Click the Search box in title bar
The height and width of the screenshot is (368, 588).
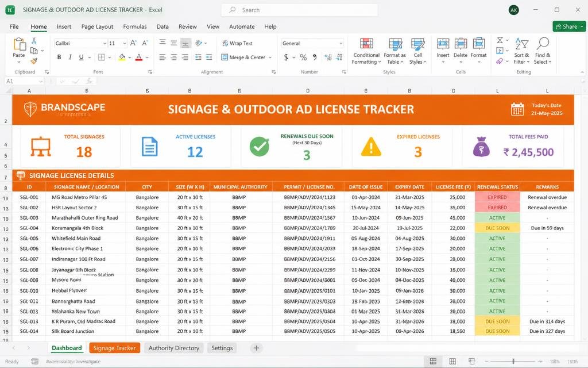tap(299, 10)
